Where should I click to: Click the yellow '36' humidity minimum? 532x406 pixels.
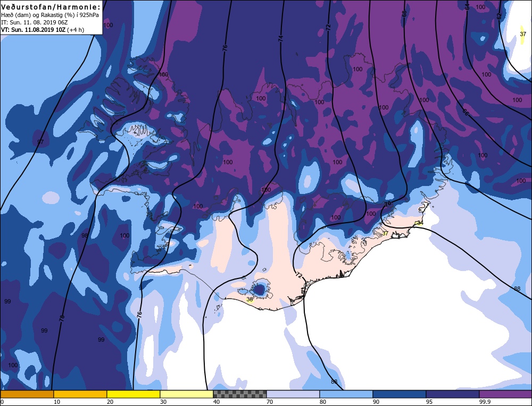coord(250,299)
